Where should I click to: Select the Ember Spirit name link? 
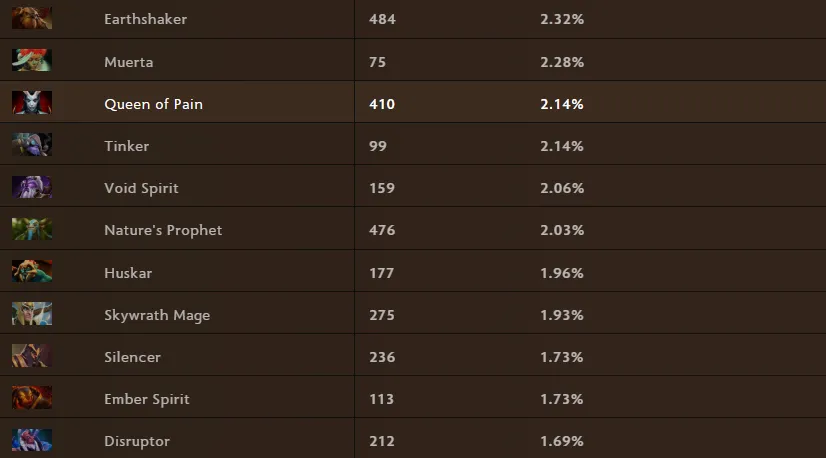coord(147,399)
